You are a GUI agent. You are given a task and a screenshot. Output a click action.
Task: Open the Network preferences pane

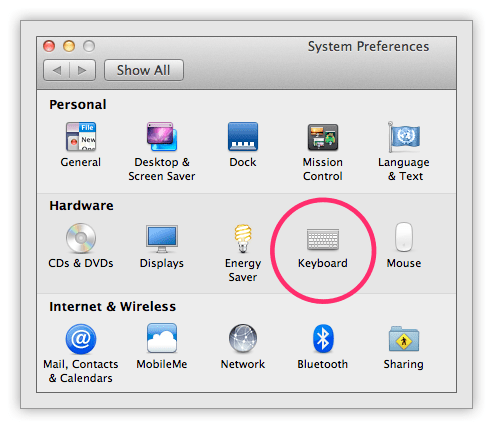(x=243, y=338)
